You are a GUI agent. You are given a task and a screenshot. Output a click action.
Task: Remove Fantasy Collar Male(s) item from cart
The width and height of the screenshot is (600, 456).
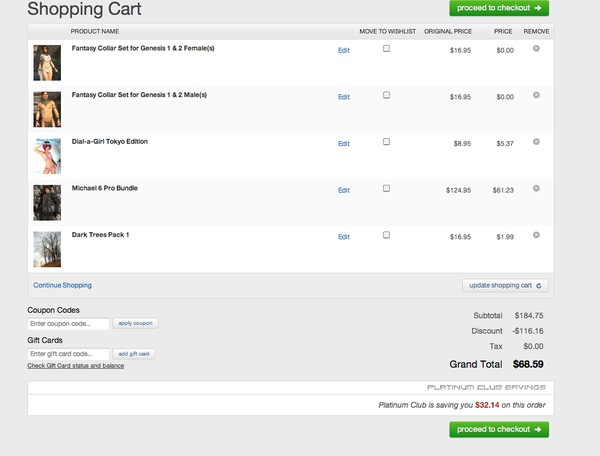point(536,95)
